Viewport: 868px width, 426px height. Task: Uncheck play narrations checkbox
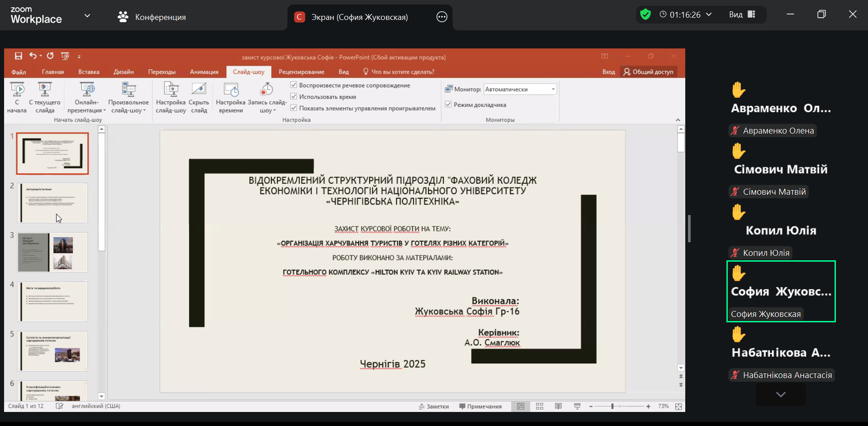pos(294,85)
